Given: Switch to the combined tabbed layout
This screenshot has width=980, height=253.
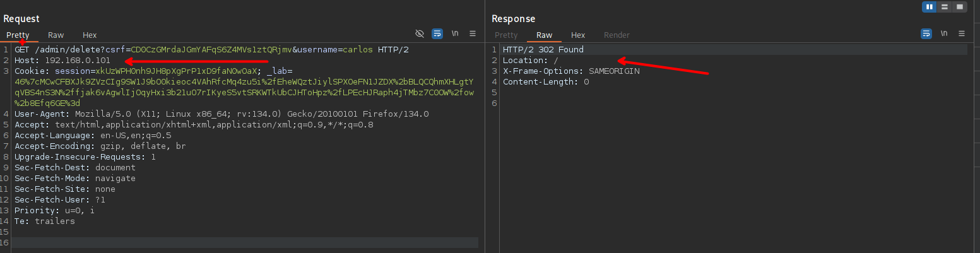Looking at the screenshot, I should click(x=960, y=7).
